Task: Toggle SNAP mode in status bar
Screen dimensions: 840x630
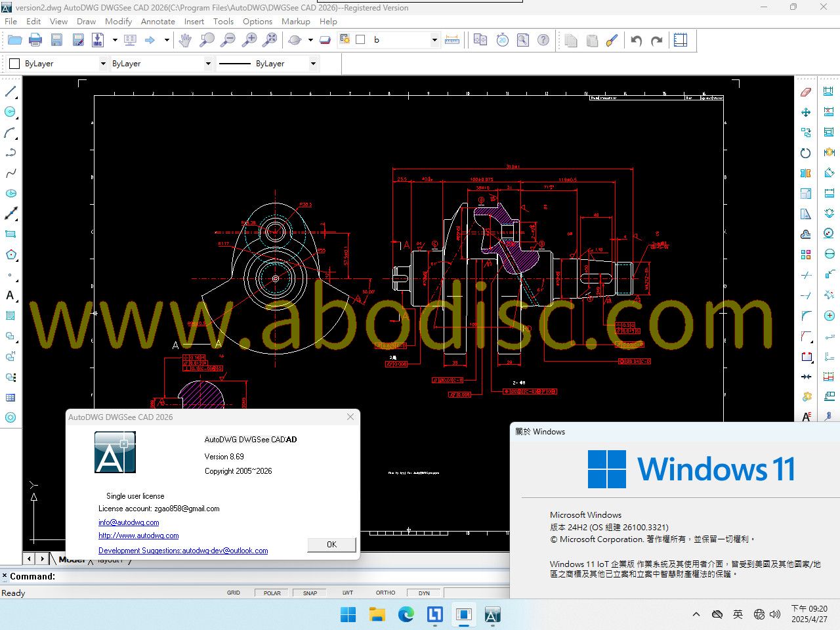Action: pyautogui.click(x=310, y=593)
